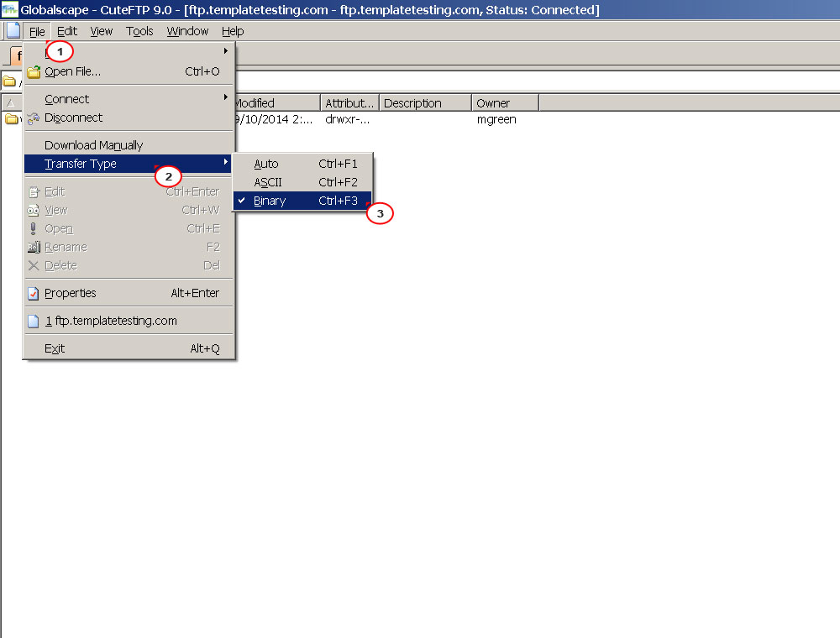This screenshot has width=840, height=638.
Task: Open the Edit menu in menu bar
Action: 67,32
